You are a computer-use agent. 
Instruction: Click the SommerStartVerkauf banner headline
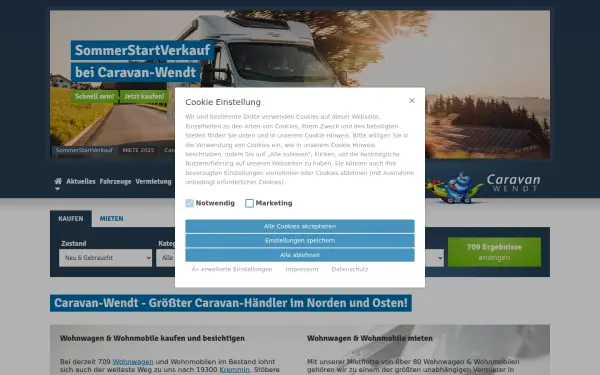click(x=142, y=50)
